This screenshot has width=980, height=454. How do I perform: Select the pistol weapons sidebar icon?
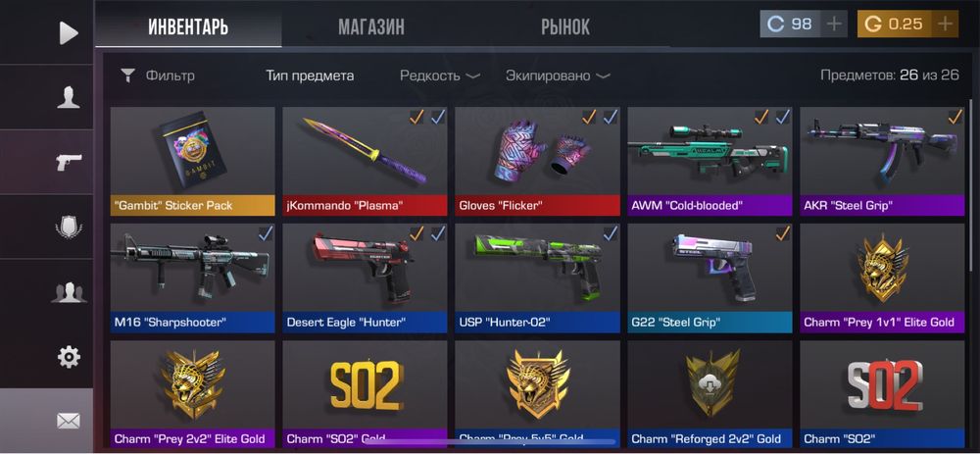(69, 162)
